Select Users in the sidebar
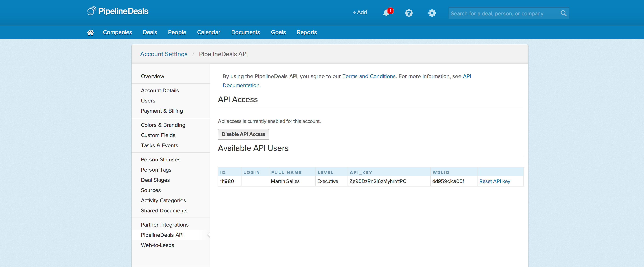644x267 pixels. (x=148, y=101)
